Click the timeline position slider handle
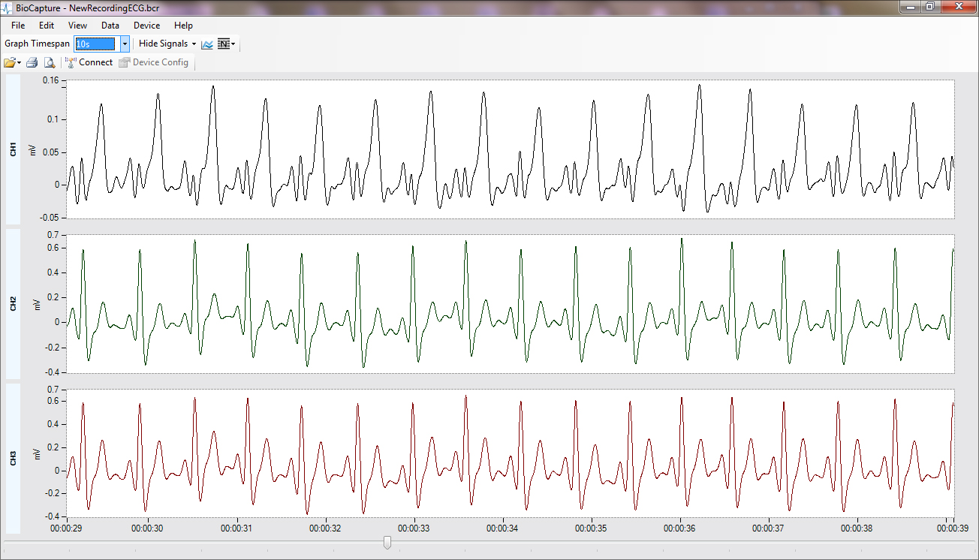The height and width of the screenshot is (560, 979). pyautogui.click(x=387, y=542)
